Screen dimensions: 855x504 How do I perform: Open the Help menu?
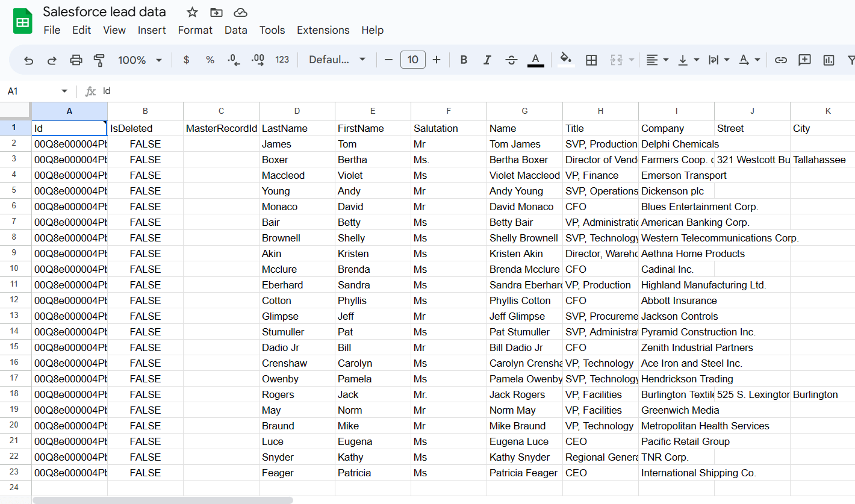click(x=372, y=30)
